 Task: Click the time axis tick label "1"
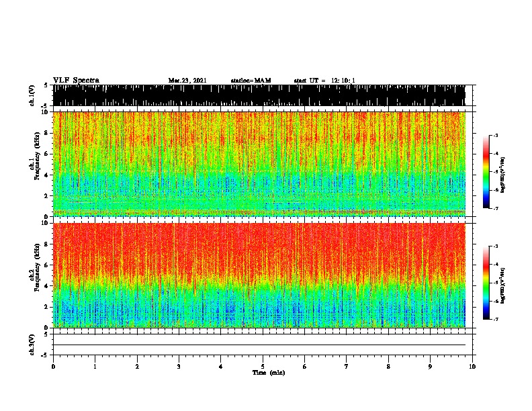[x=95, y=367]
